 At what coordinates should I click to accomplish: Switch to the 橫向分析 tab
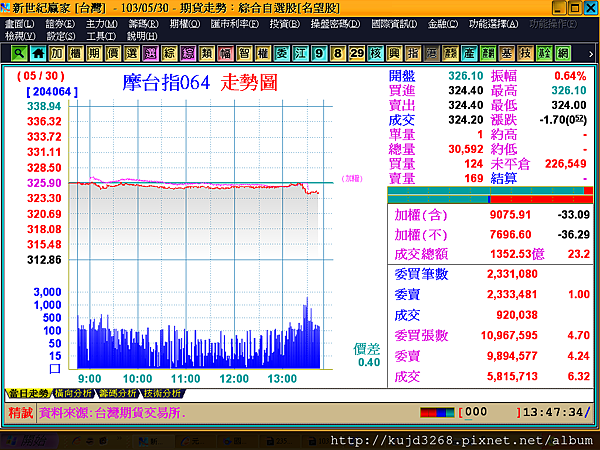pyautogui.click(x=73, y=393)
